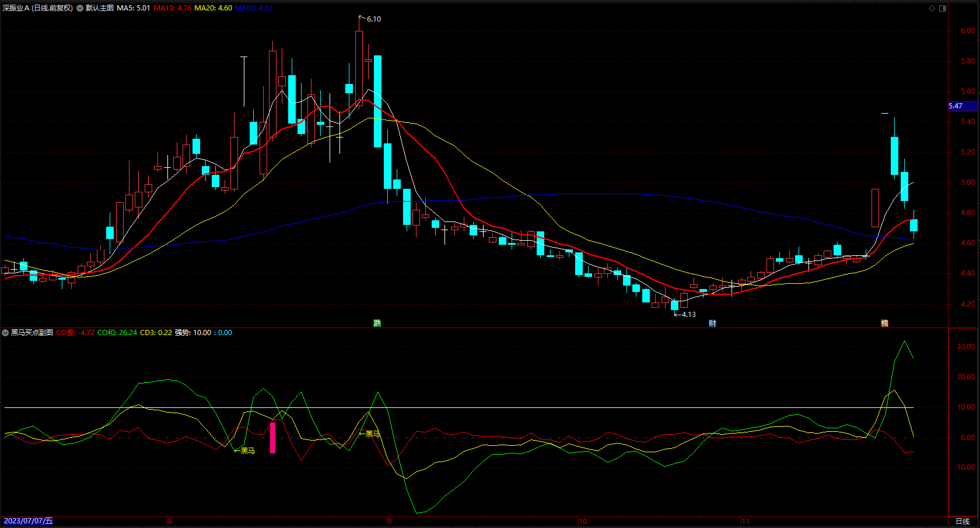
Task: Click the 6.00 price axis label
Action: point(968,31)
